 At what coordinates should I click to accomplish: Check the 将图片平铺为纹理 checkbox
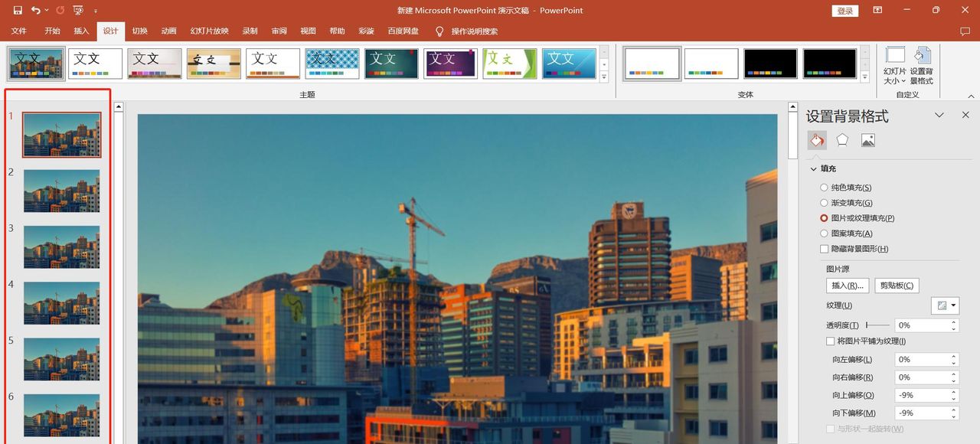[x=830, y=341]
